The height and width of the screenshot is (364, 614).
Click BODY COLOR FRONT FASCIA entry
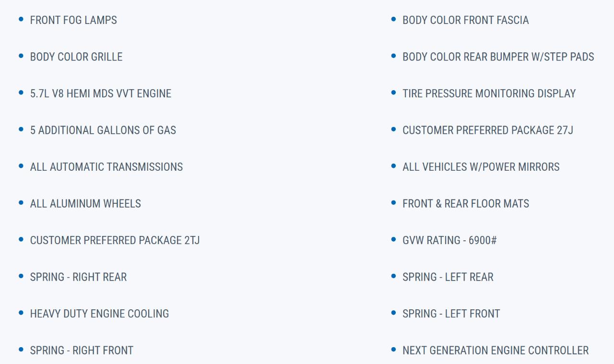click(466, 20)
